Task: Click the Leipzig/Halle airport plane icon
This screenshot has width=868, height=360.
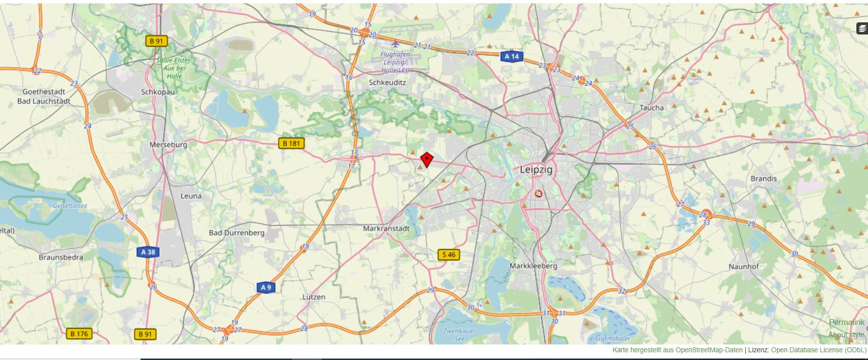Action: (x=395, y=44)
